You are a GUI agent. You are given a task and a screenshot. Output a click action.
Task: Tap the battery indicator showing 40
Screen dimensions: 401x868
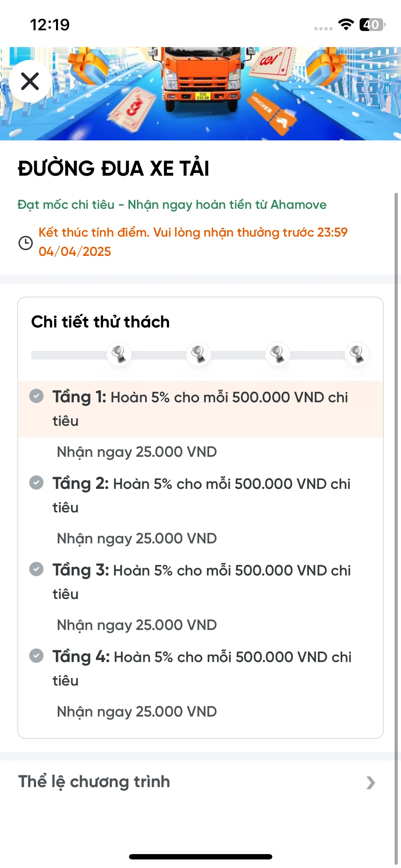click(x=372, y=25)
